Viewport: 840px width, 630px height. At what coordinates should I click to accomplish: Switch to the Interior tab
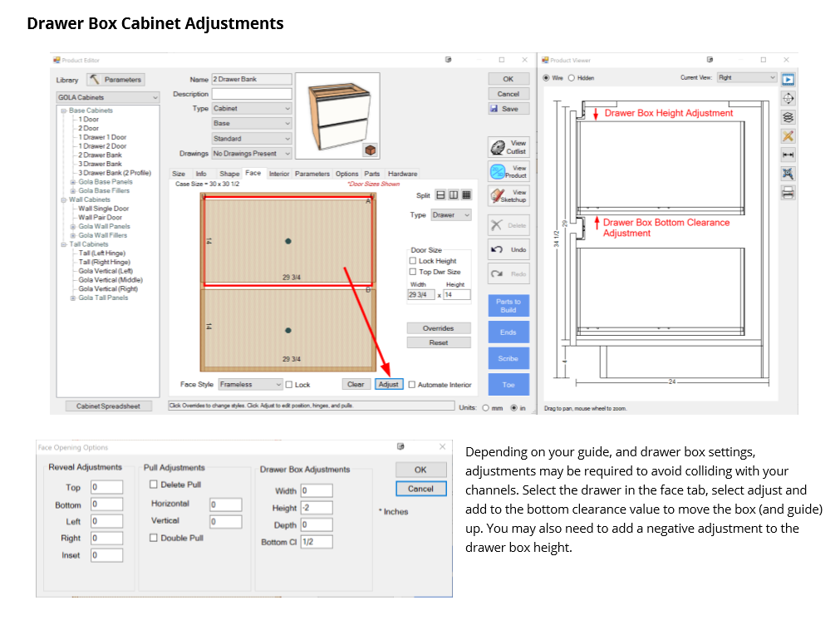279,174
